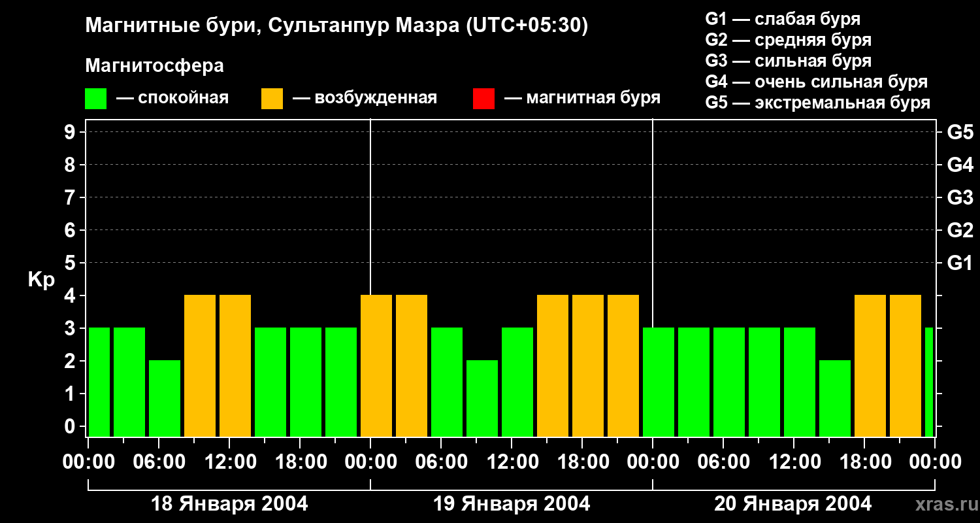Image resolution: width=980 pixels, height=523 pixels.
Task: Click the "Kp" axis title
Action: [x=42, y=280]
